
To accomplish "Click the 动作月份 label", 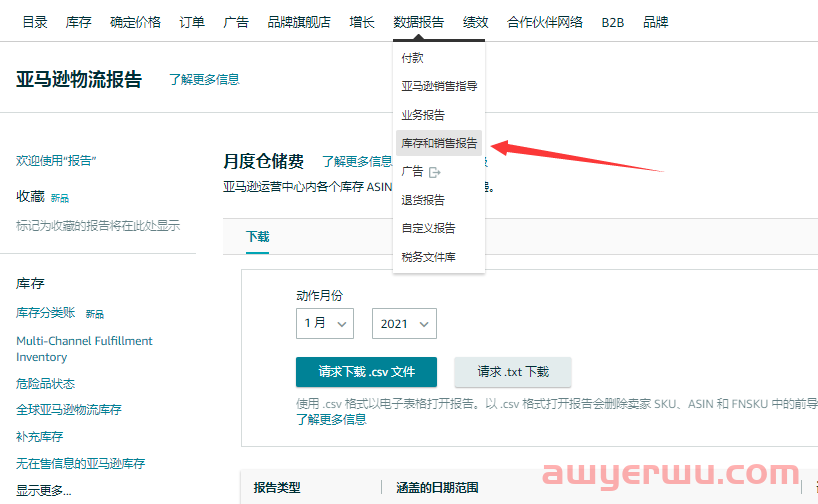I will [x=319, y=296].
